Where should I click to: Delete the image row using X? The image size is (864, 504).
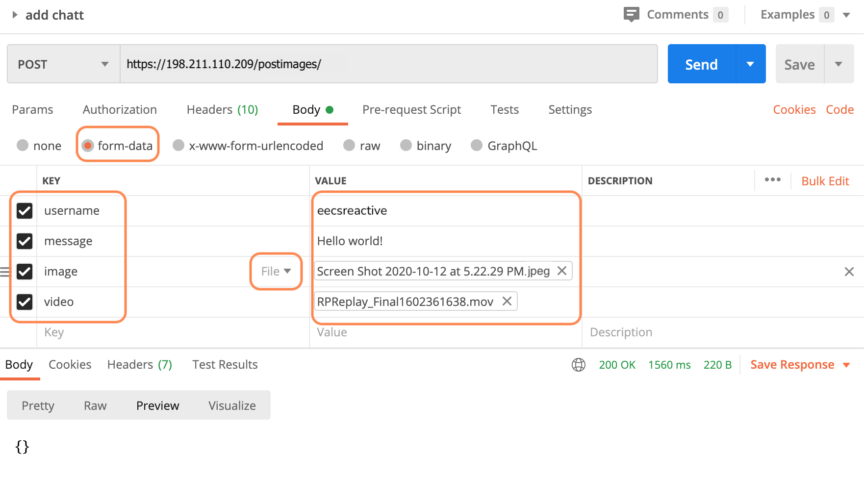click(849, 272)
